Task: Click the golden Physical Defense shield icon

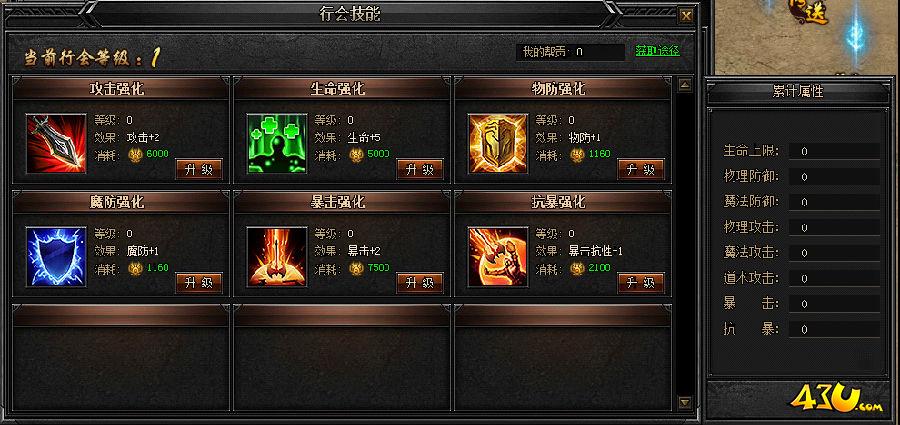Action: coord(498,144)
